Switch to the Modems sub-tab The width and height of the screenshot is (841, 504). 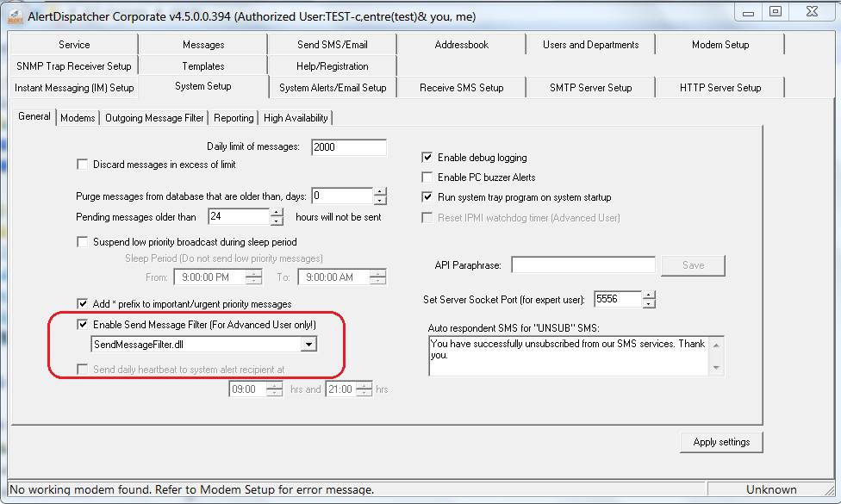click(x=78, y=118)
